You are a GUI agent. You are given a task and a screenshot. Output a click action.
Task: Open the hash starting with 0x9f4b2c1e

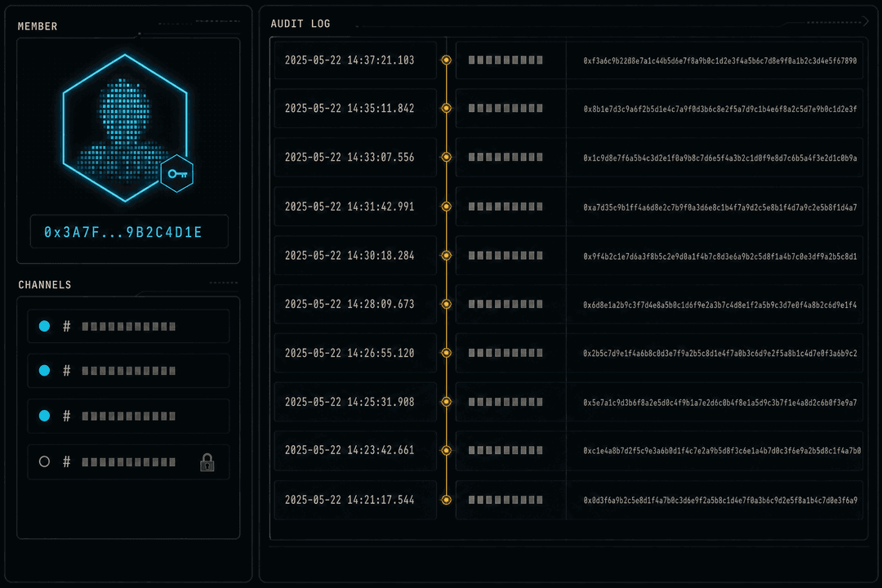pos(720,256)
